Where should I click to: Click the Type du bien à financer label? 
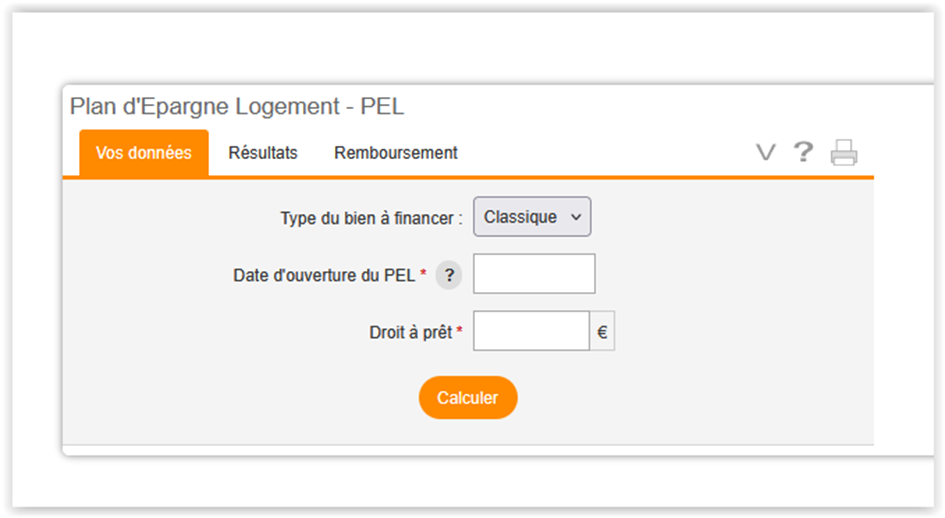click(371, 218)
